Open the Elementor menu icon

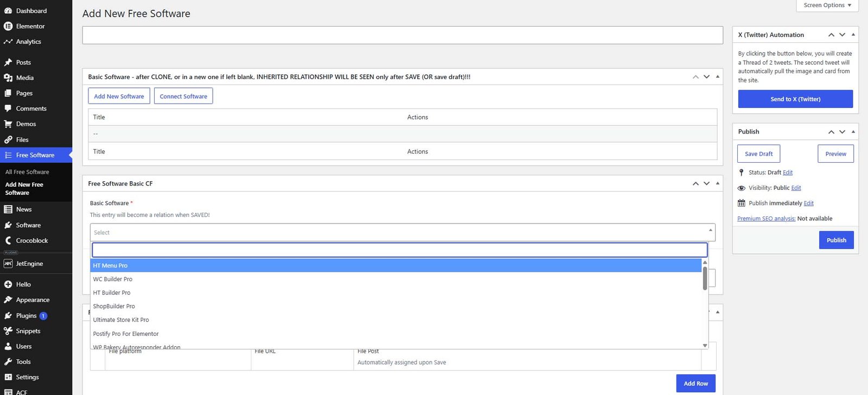click(x=8, y=26)
